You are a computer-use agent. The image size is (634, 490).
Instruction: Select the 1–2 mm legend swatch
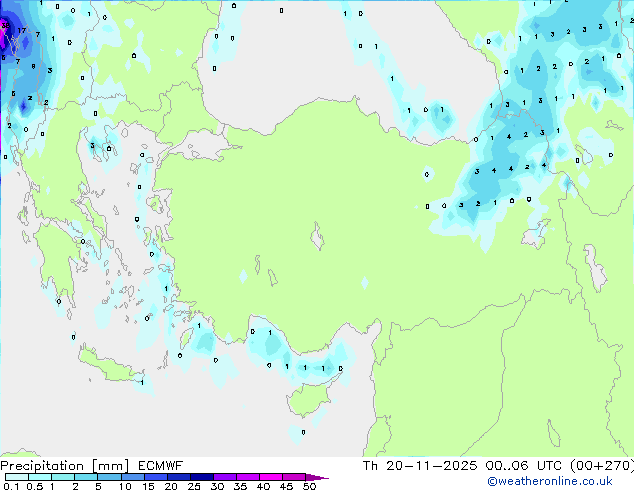point(63,477)
